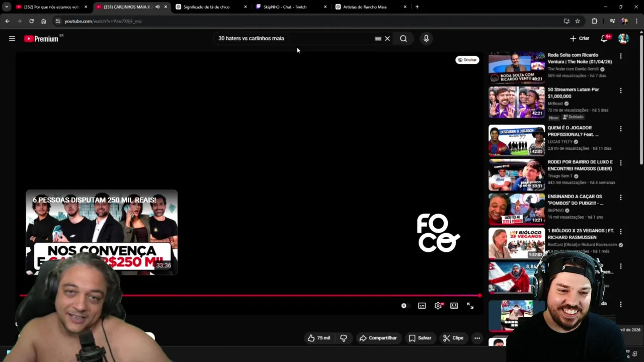The height and width of the screenshot is (362, 644).
Task: Click the Compartilhar share button
Action: coord(378,338)
